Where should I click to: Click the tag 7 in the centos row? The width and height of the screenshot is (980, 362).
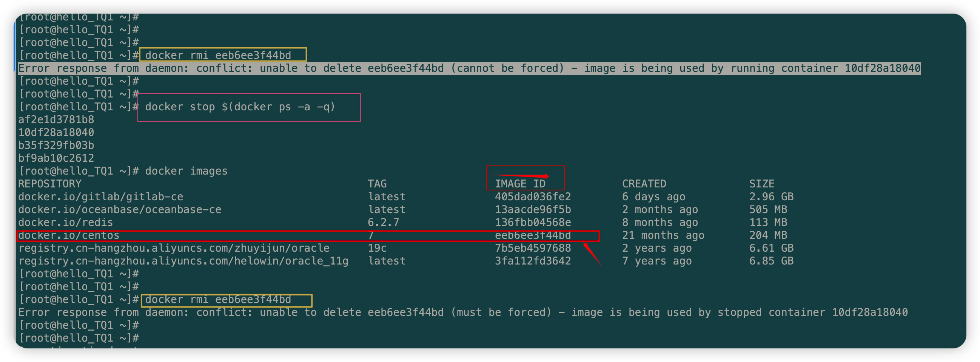[x=371, y=236]
